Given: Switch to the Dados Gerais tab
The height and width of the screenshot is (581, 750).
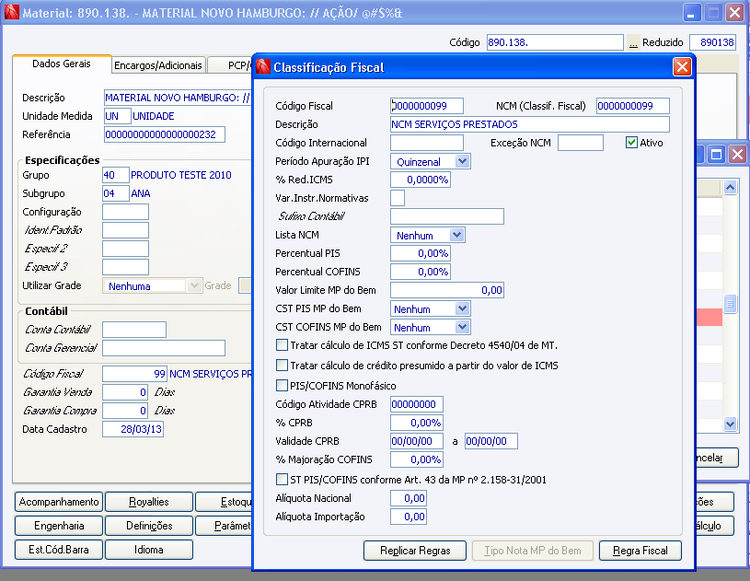Looking at the screenshot, I should 61,64.
